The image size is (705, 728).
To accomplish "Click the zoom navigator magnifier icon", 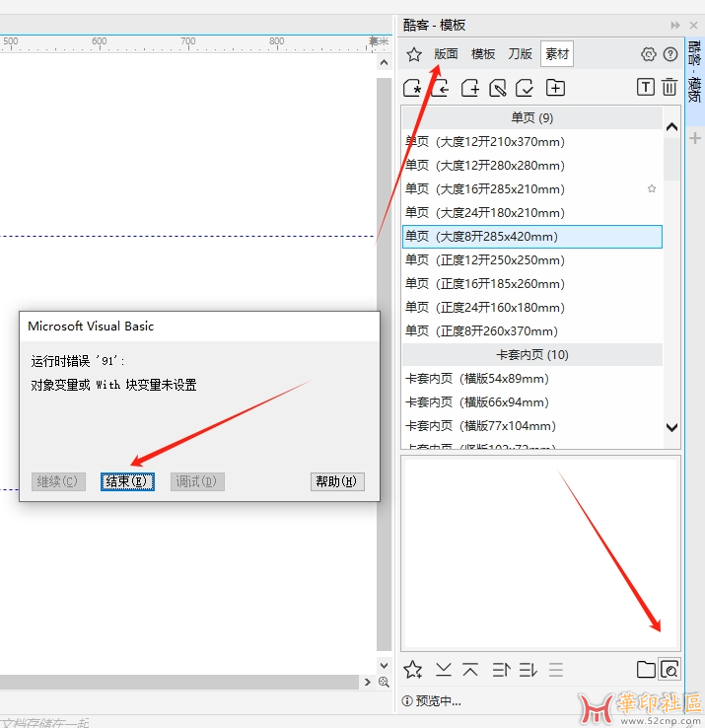I will pyautogui.click(x=384, y=682).
